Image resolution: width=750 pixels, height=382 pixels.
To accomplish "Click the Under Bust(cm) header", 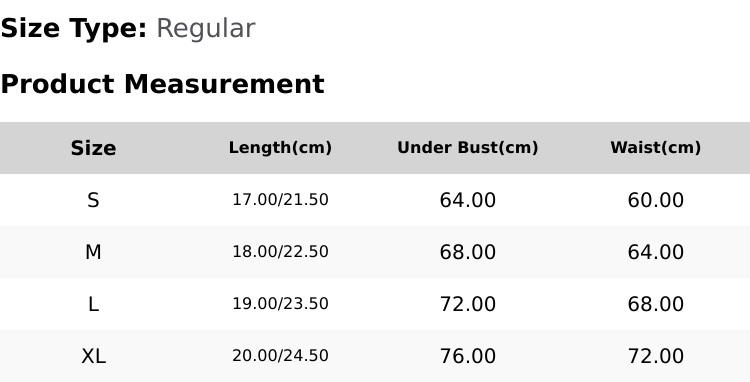I will (x=468, y=148).
